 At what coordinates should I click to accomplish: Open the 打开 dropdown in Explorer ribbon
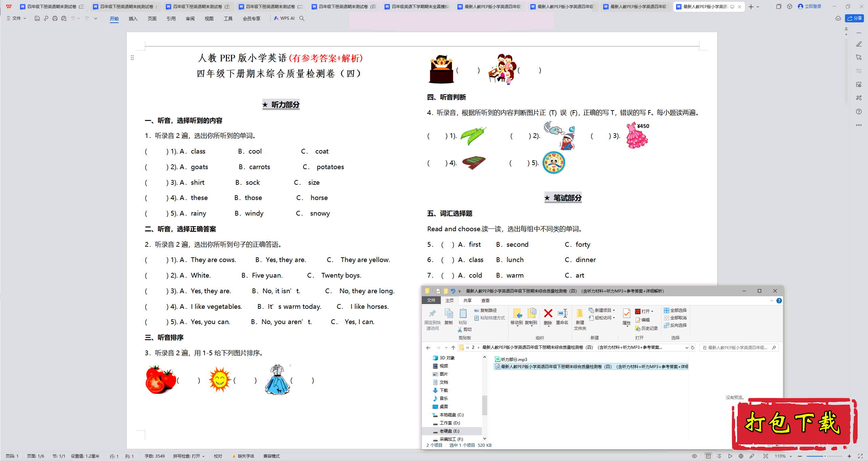pos(644,311)
